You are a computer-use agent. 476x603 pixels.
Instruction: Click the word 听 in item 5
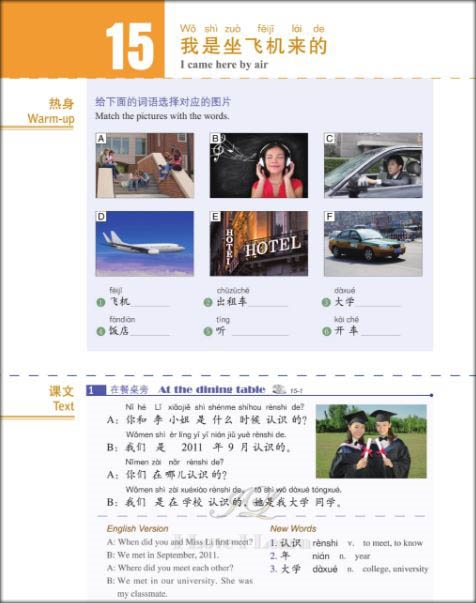(221, 331)
